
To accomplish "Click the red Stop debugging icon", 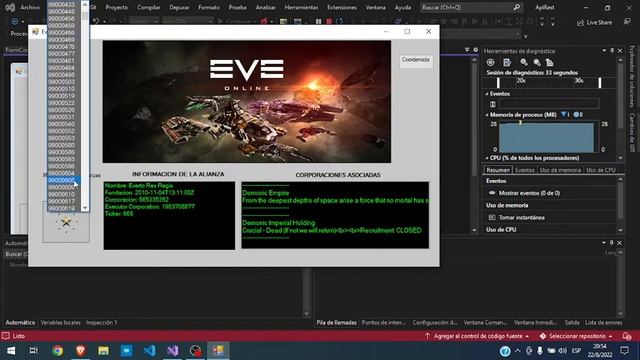I will point(329,22).
